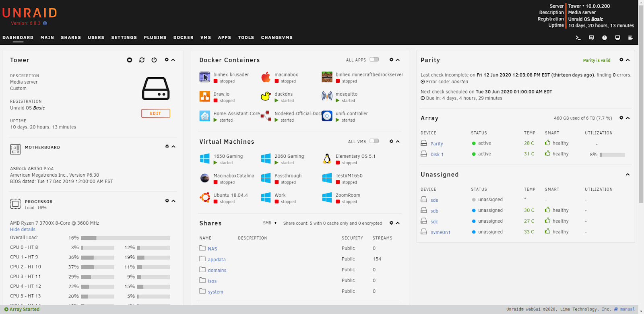The height and width of the screenshot is (314, 644).
Task: Open the SHARES menu
Action: point(71,37)
